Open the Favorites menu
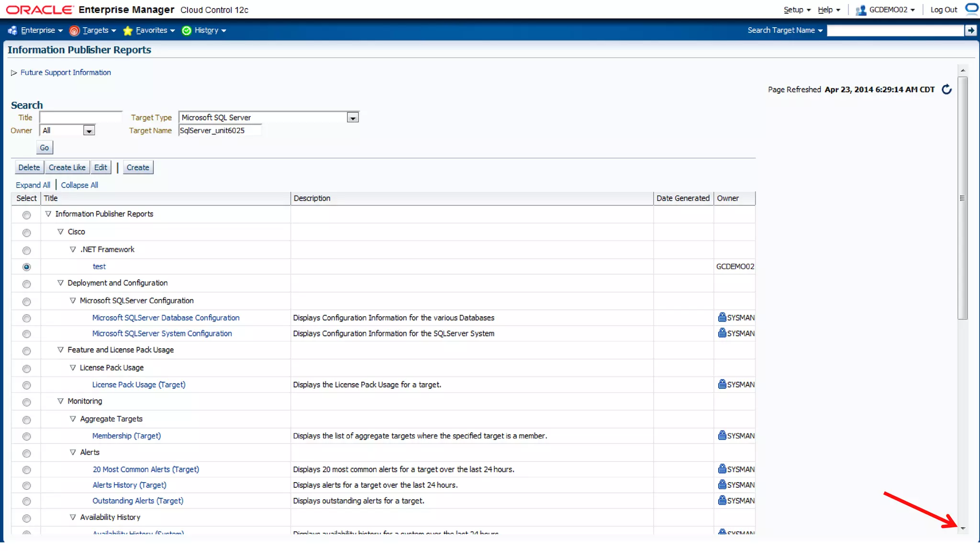Viewport: 980px width, 551px height. coord(155,30)
